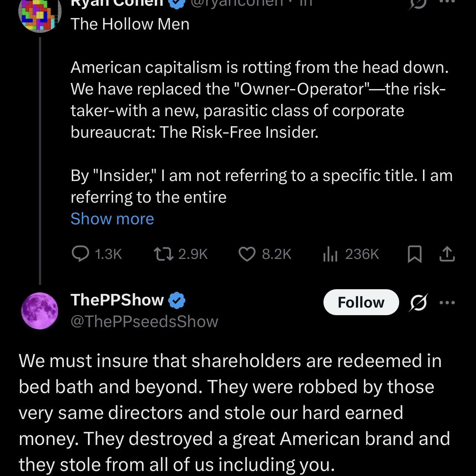This screenshot has width=476, height=476.
Task: Like the tweet with the heart icon
Action: point(247,254)
